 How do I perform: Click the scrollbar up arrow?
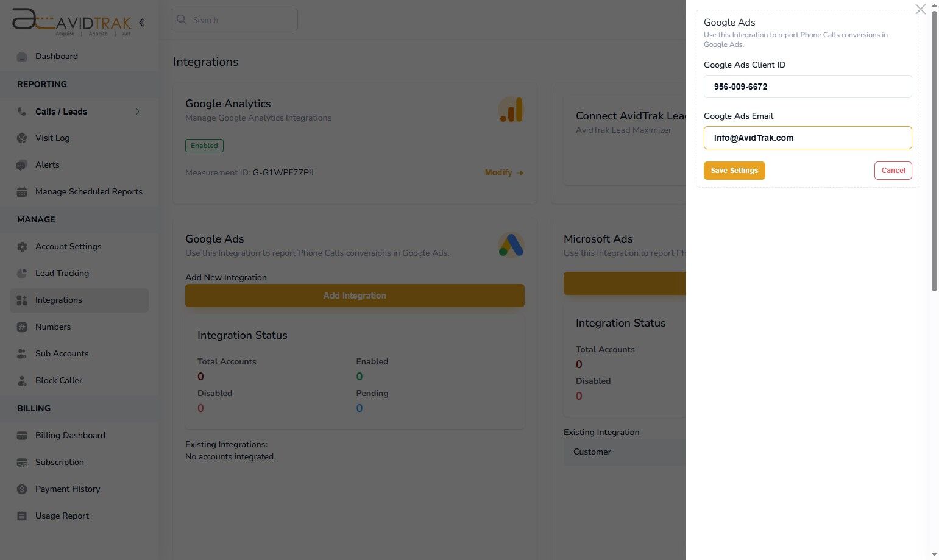point(934,5)
